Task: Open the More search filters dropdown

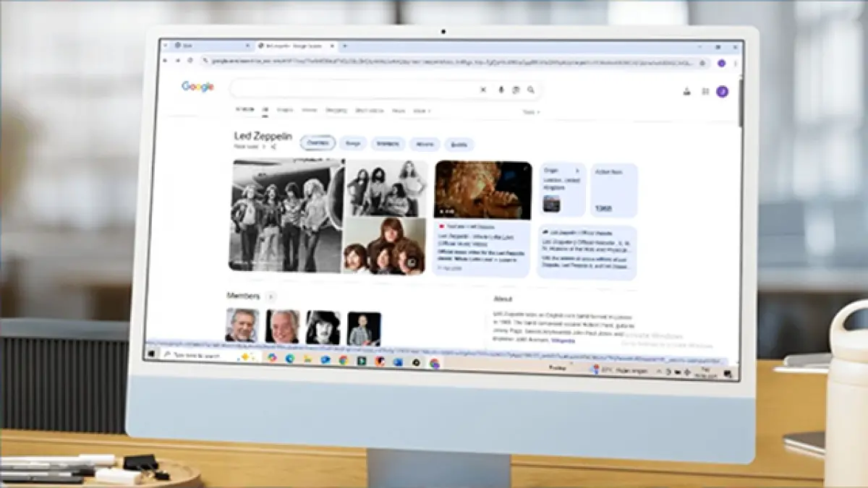Action: point(421,111)
